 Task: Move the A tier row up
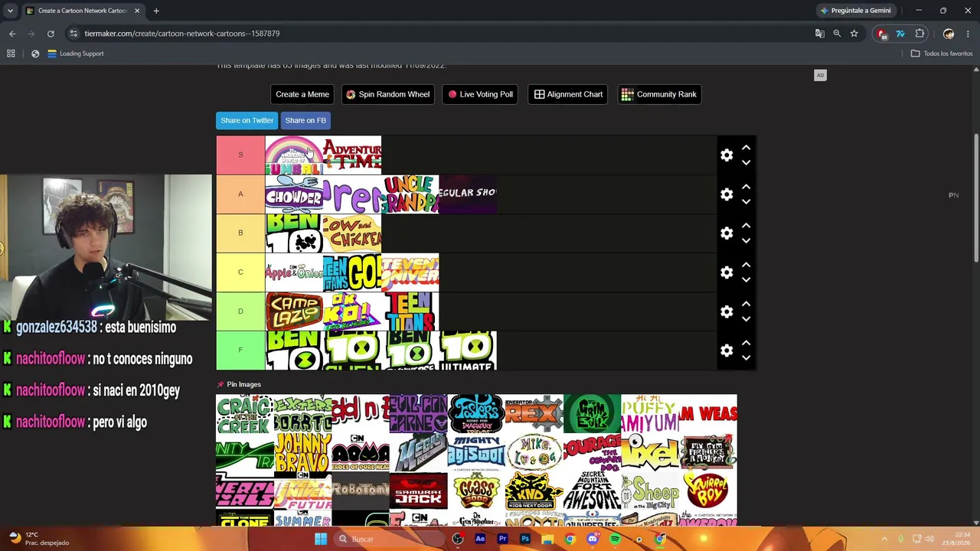746,187
